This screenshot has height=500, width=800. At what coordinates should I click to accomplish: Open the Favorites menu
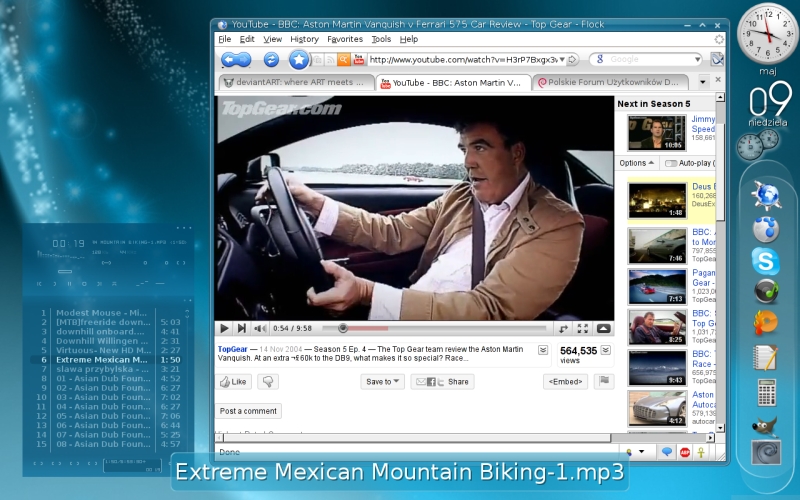pos(345,39)
